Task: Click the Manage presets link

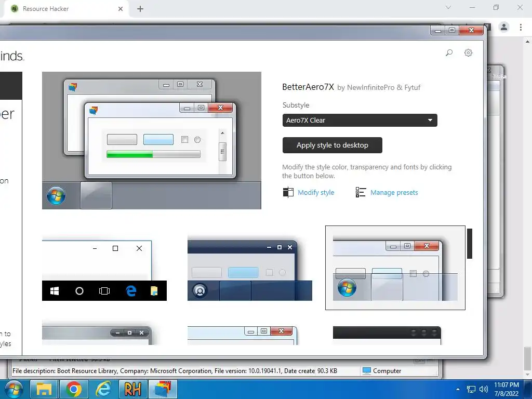Action: [x=394, y=192]
